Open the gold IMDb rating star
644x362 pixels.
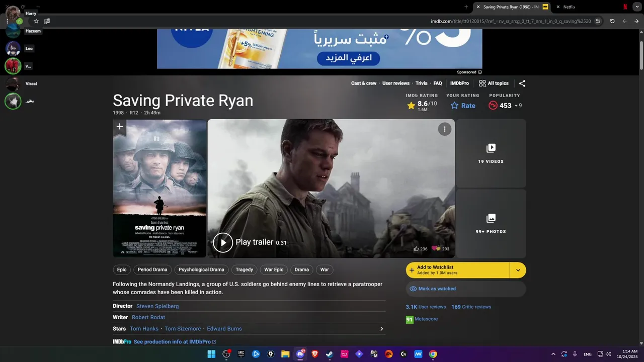point(411,106)
